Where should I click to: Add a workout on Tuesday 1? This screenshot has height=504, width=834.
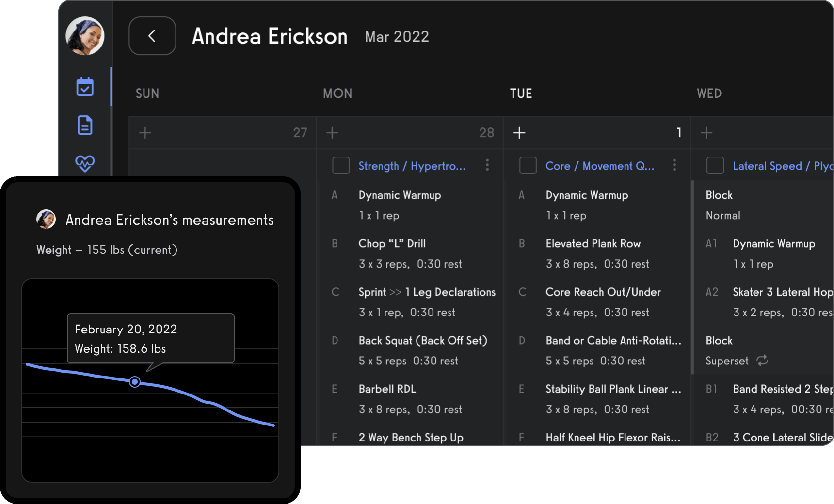click(x=519, y=133)
